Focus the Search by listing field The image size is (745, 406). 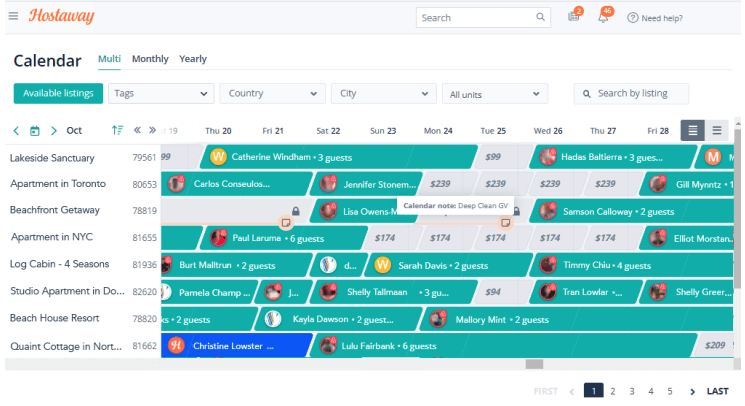coord(631,94)
